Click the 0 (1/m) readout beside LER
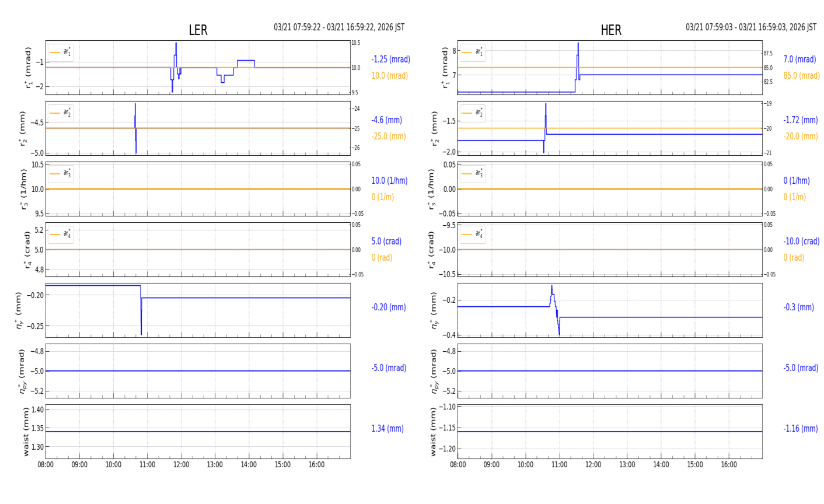The height and width of the screenshot is (504, 824). click(382, 197)
